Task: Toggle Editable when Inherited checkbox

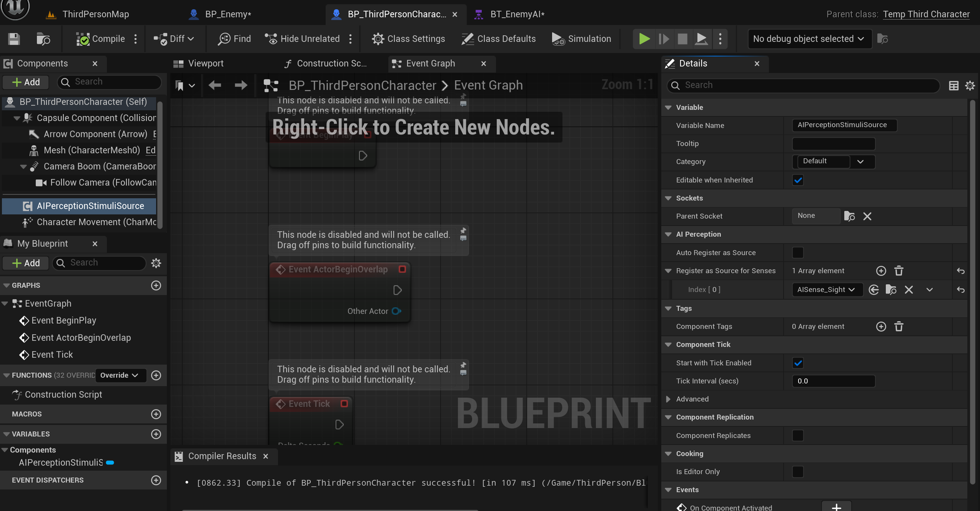Action: point(798,180)
